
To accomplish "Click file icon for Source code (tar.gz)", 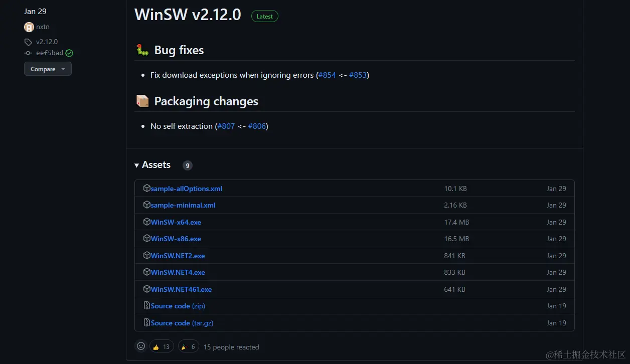I will pos(147,323).
